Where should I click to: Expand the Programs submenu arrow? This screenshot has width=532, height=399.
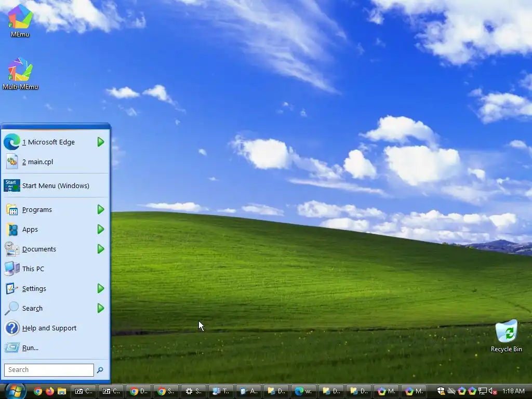point(101,210)
